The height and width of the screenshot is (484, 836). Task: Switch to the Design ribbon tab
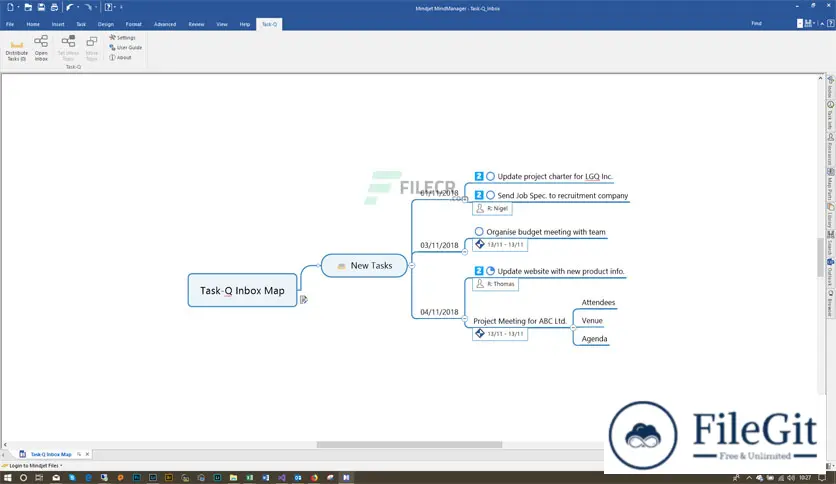click(106, 24)
